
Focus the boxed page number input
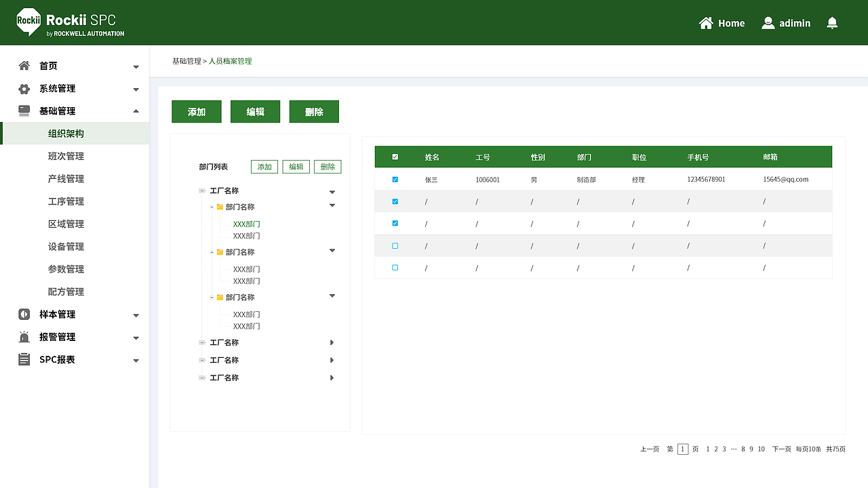point(683,449)
